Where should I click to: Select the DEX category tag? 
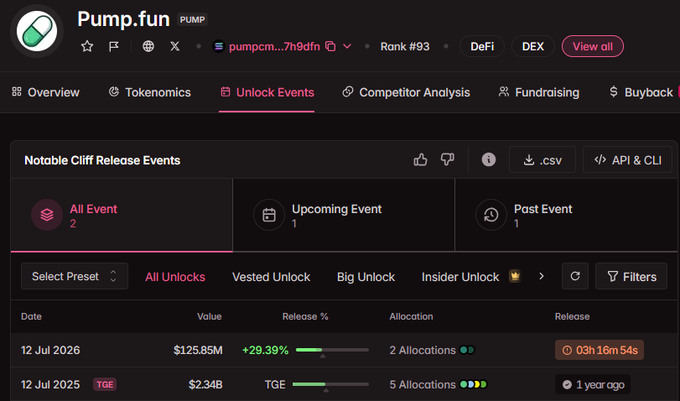(533, 46)
